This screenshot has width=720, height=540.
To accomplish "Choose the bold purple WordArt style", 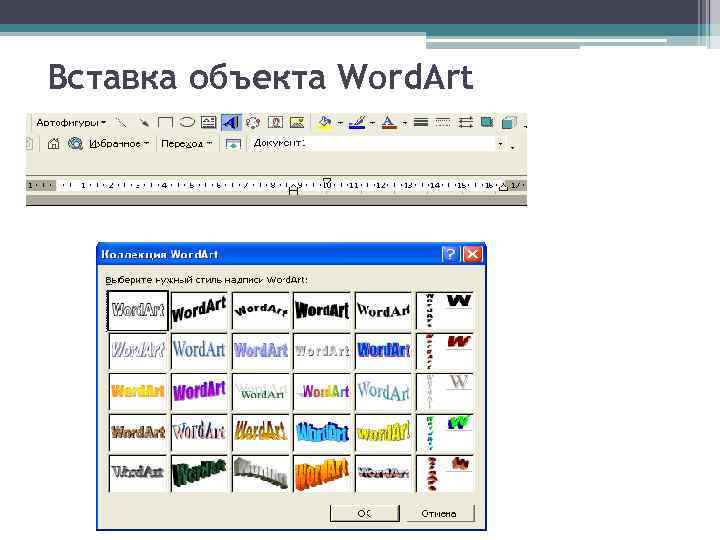I will click(x=199, y=392).
